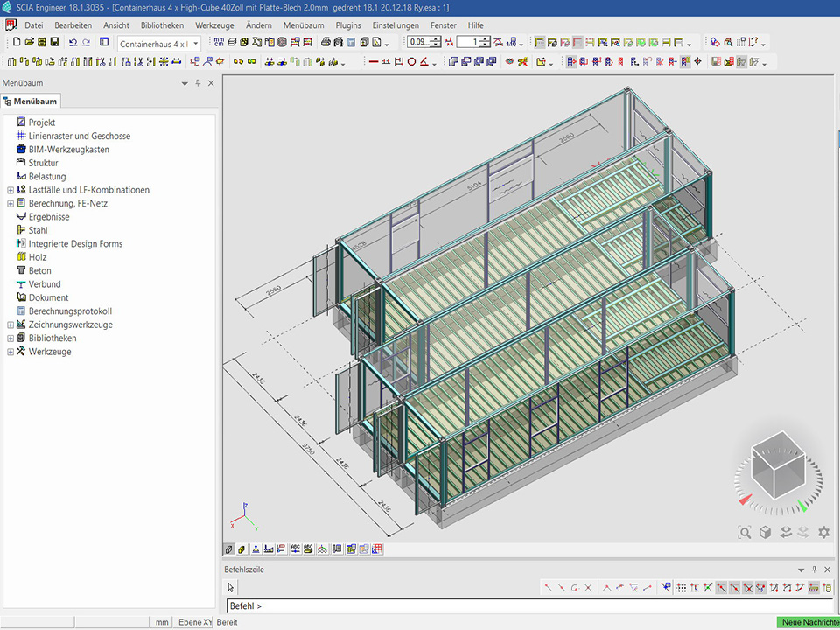Click the Print icon in toolbar

[x=325, y=42]
